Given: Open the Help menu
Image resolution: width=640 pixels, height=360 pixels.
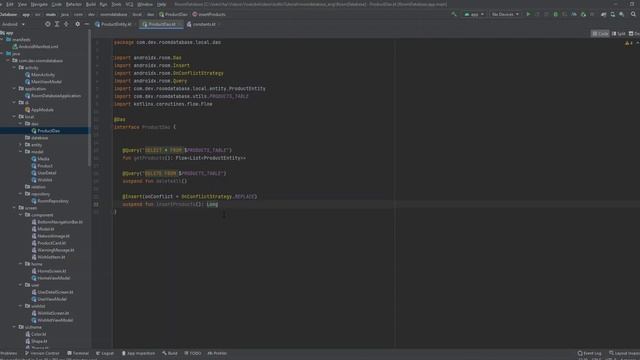Looking at the screenshot, I should pos(162,4).
